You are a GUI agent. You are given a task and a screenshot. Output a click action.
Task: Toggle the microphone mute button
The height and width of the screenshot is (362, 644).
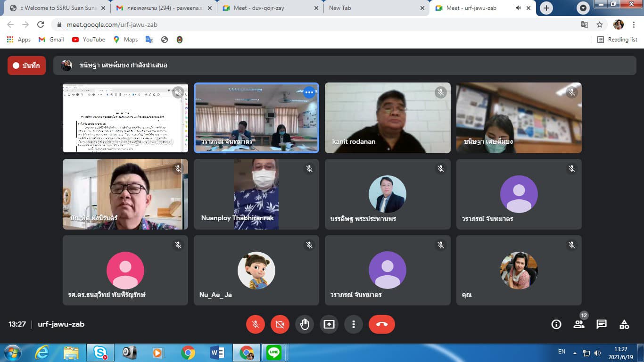pyautogui.click(x=256, y=324)
